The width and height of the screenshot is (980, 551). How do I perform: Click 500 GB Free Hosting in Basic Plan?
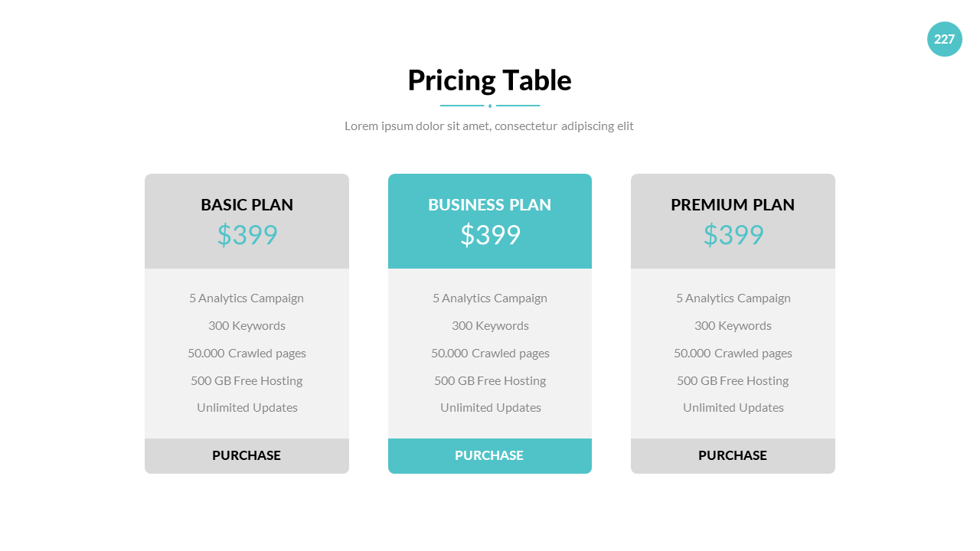pyautogui.click(x=247, y=381)
